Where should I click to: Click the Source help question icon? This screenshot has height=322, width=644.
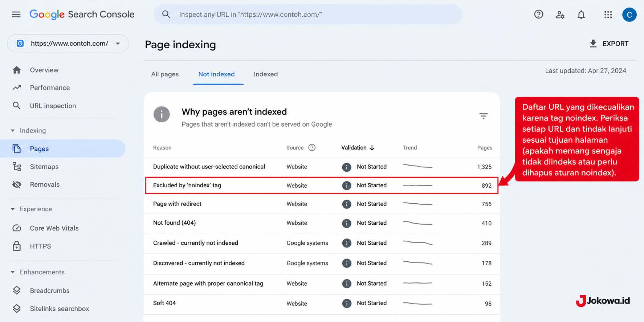[312, 147]
